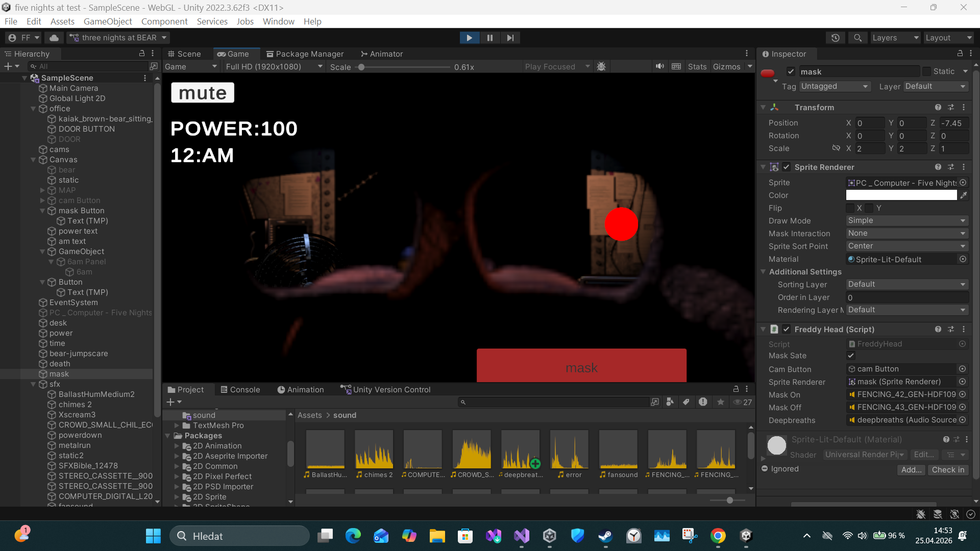Open Windows Start menu
Image resolution: width=980 pixels, height=551 pixels.
coord(153,536)
